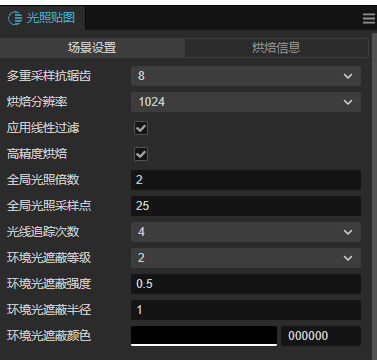The height and width of the screenshot is (360, 377).
Task: Click the 全局光照倍数 label
Action: [x=43, y=180]
